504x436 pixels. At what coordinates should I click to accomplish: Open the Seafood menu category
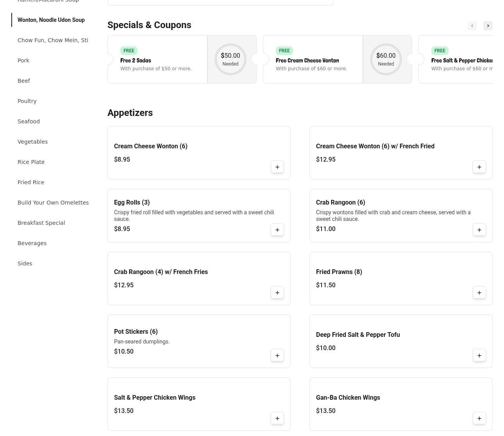click(x=29, y=121)
